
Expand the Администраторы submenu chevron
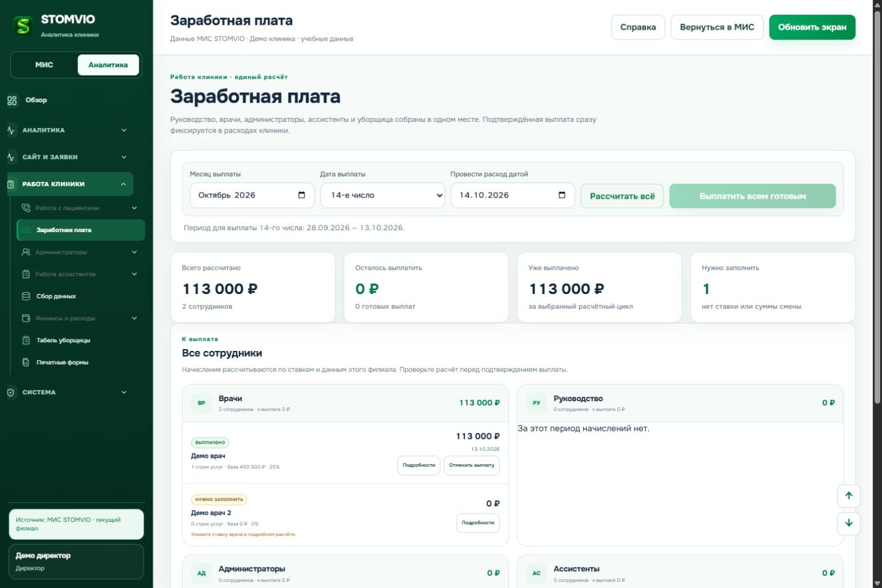click(x=134, y=252)
